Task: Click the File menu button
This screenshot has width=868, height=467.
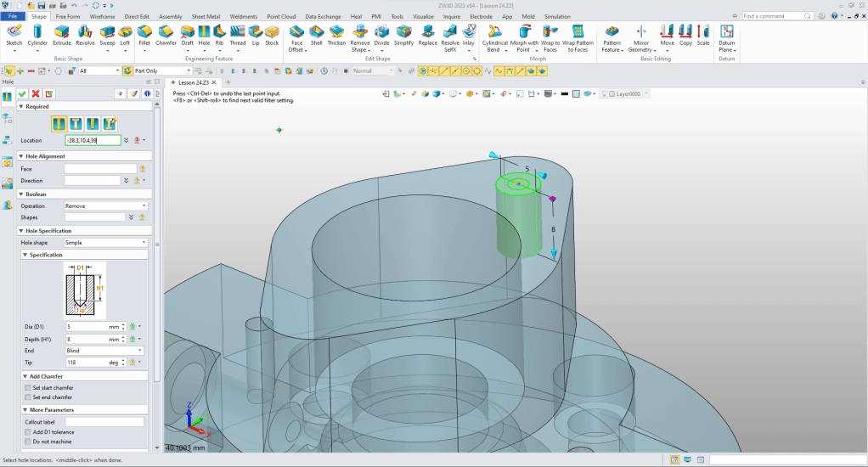Action: (x=14, y=16)
